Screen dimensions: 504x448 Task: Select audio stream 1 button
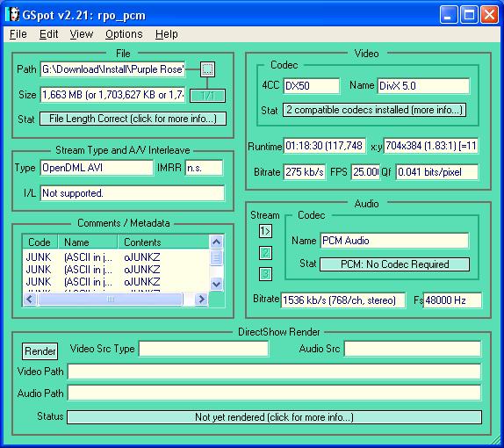tap(265, 231)
